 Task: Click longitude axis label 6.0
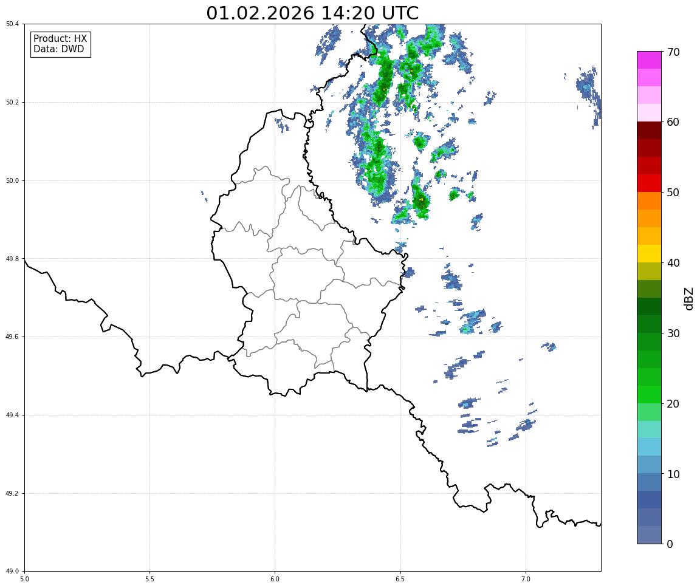tap(275, 579)
